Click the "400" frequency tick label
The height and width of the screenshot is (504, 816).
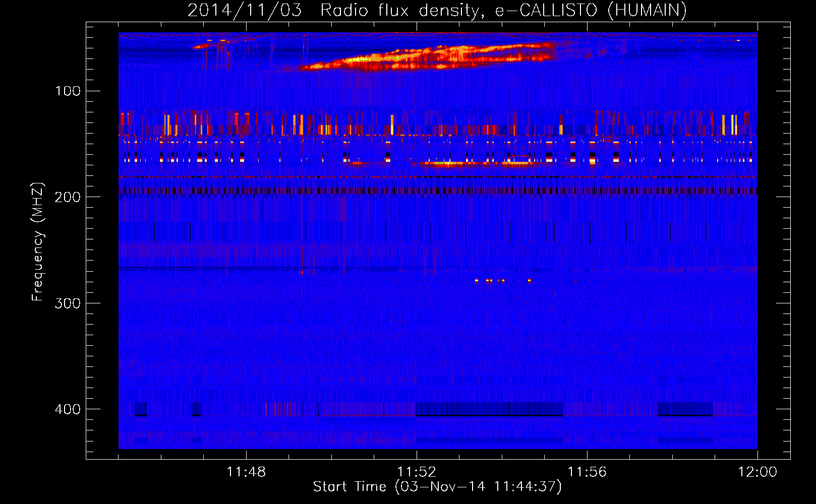point(68,409)
